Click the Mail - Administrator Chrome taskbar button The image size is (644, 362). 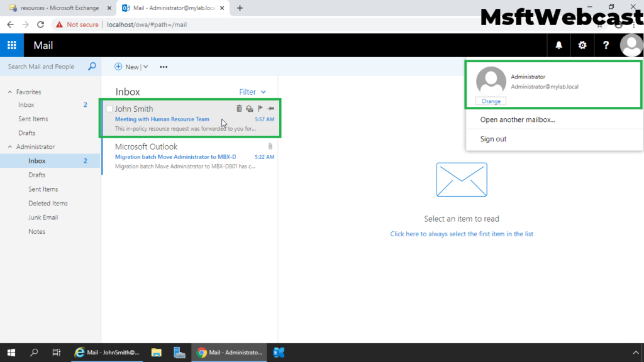(x=229, y=353)
